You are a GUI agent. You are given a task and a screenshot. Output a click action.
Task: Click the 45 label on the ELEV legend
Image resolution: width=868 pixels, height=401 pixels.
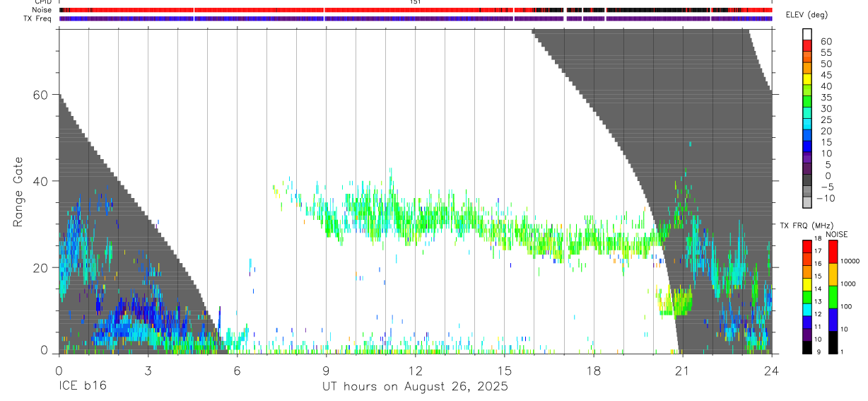pos(826,75)
